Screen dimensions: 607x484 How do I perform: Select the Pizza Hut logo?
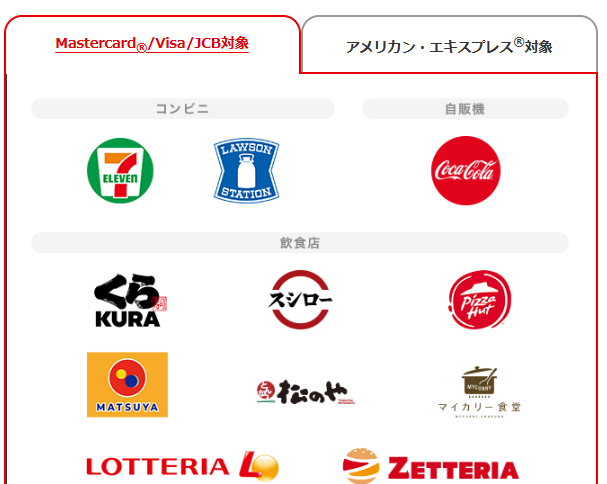pyautogui.click(x=480, y=300)
